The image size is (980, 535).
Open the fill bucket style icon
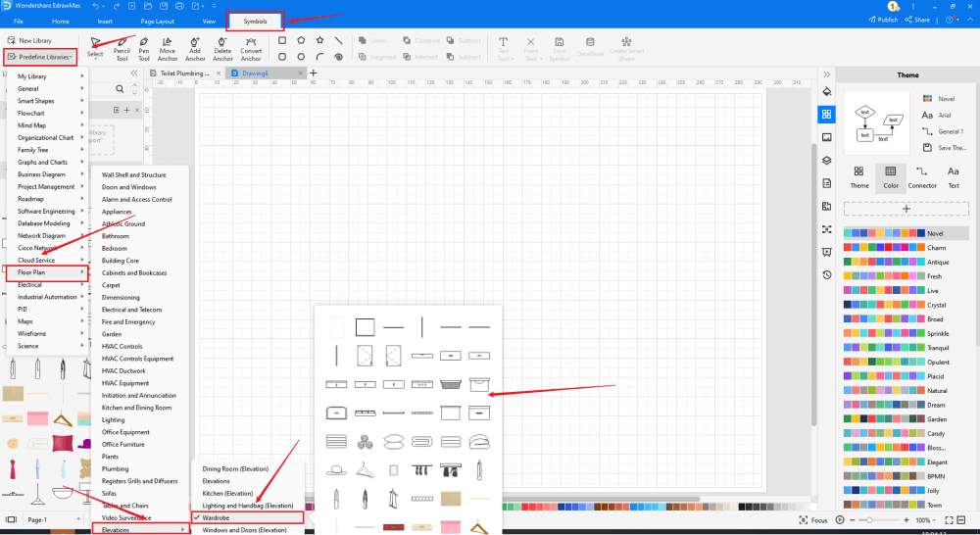tap(827, 91)
